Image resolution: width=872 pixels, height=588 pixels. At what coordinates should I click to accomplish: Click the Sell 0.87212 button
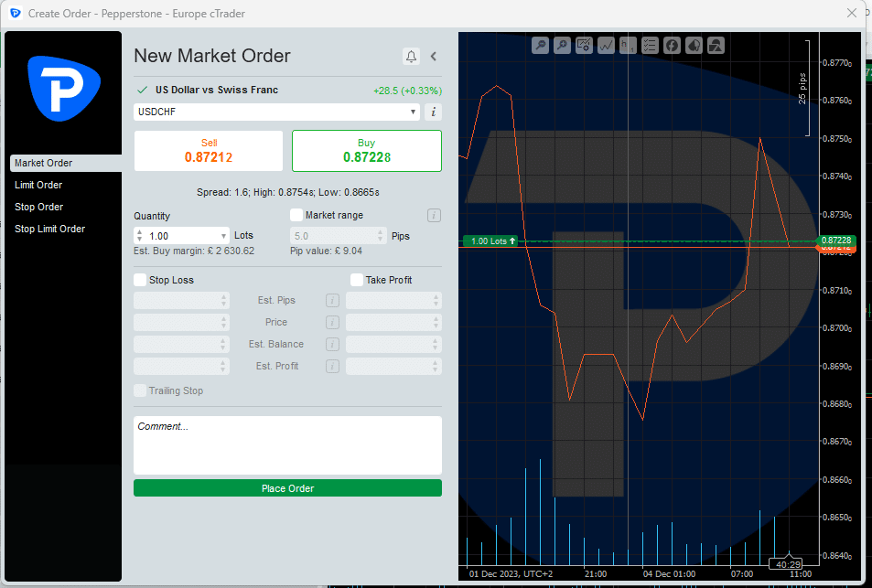click(209, 151)
